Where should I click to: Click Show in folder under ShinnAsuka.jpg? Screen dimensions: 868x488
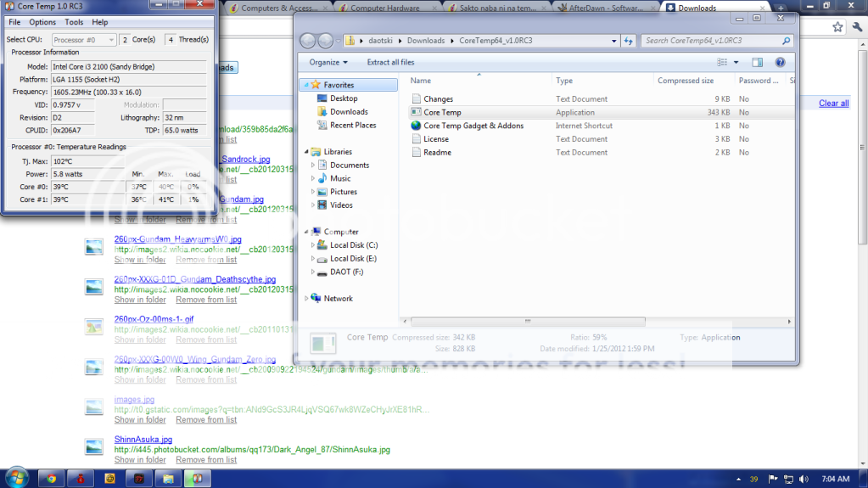pyautogui.click(x=140, y=460)
